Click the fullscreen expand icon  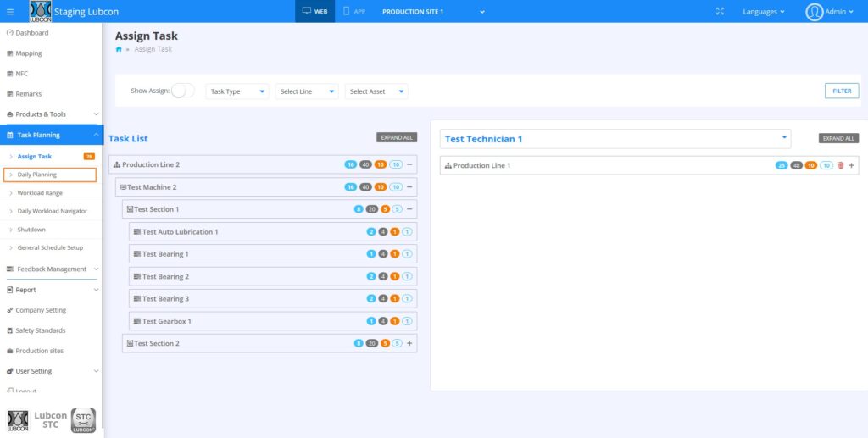(x=720, y=12)
